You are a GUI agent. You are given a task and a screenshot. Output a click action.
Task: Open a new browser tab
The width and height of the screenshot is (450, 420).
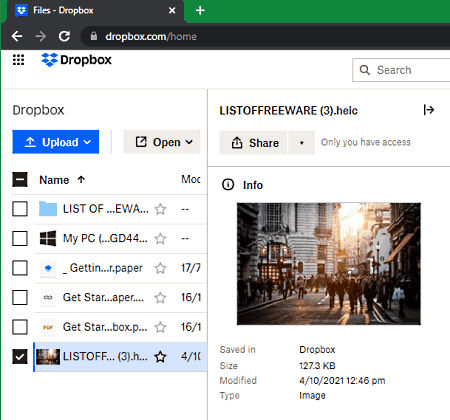(200, 11)
